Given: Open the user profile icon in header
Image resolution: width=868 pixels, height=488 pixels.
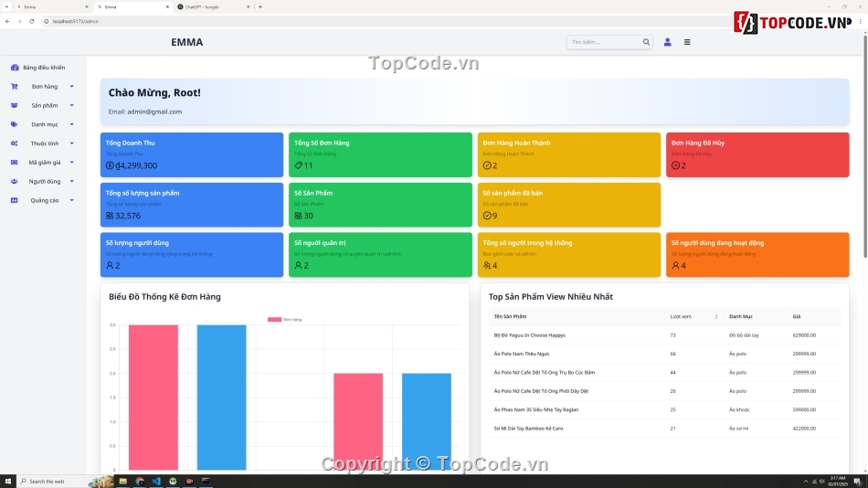Looking at the screenshot, I should point(667,42).
